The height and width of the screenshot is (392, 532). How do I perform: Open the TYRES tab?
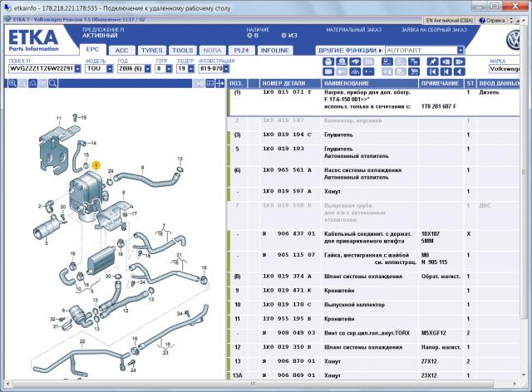[x=151, y=51]
